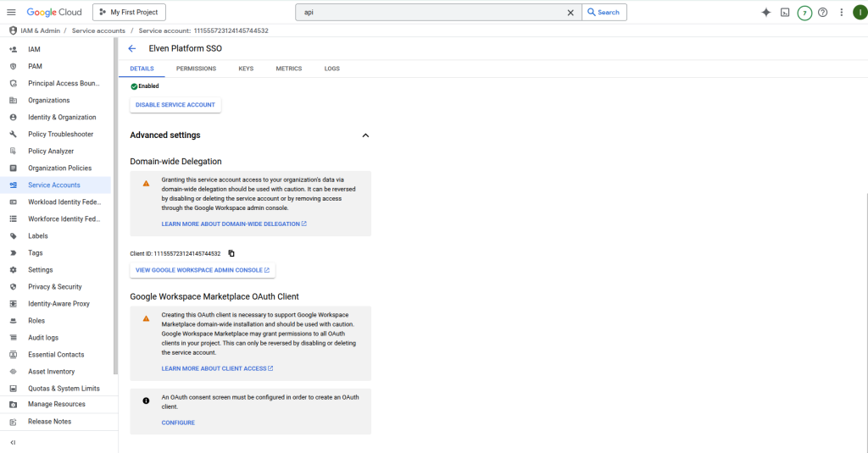Viewport: 868px width, 453px height.
Task: Click the Elven Platform SSO title
Action: pyautogui.click(x=186, y=48)
